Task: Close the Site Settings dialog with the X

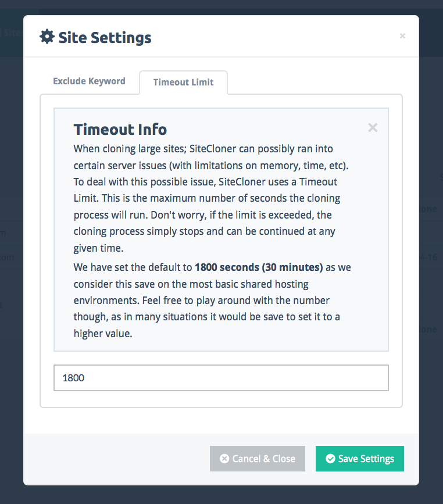Action: click(402, 35)
